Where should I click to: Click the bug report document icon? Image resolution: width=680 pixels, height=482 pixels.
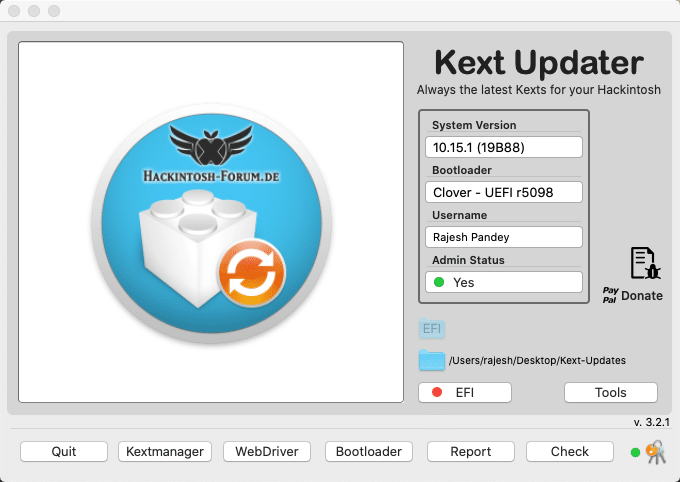(645, 263)
